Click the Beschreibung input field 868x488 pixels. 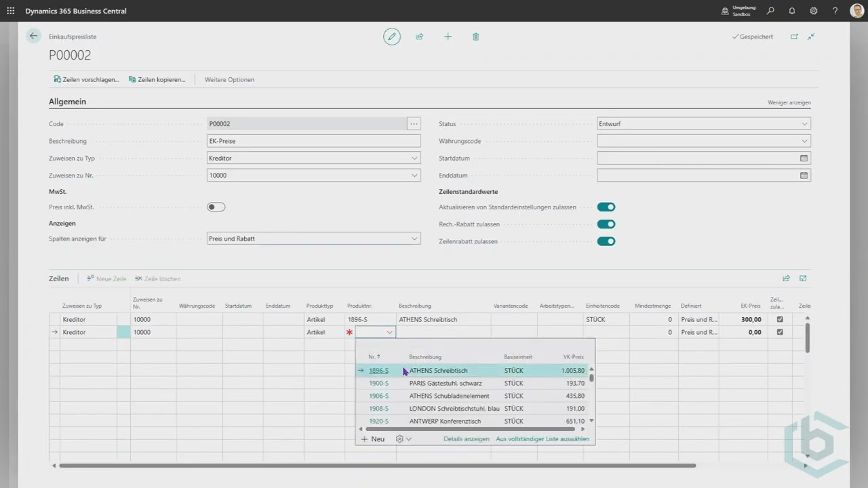point(313,141)
